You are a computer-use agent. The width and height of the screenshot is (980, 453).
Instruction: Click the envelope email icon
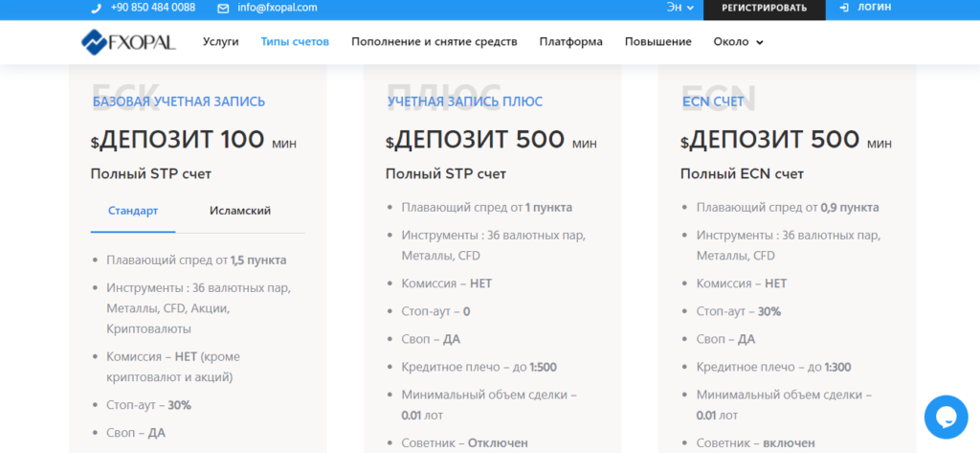223,8
